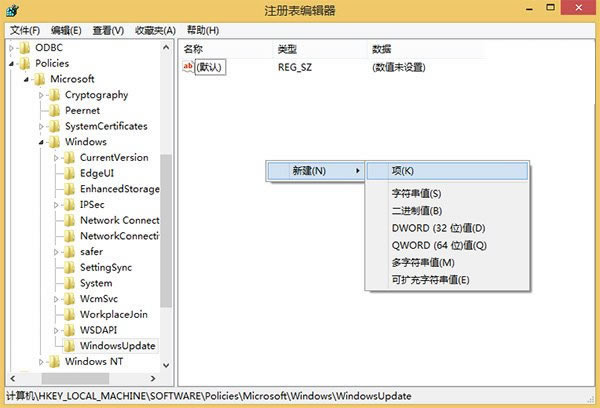The height and width of the screenshot is (408, 600).
Task: Expand the IPSec tree node
Action: [56, 205]
